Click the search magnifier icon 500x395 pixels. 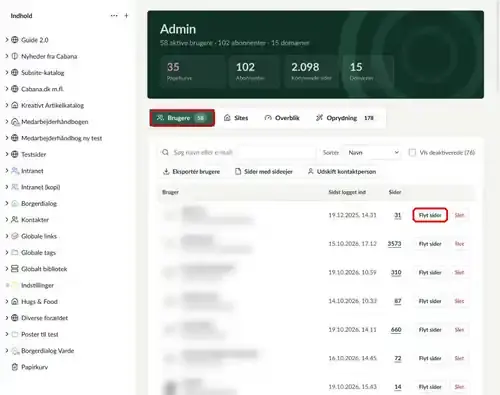tap(165, 152)
